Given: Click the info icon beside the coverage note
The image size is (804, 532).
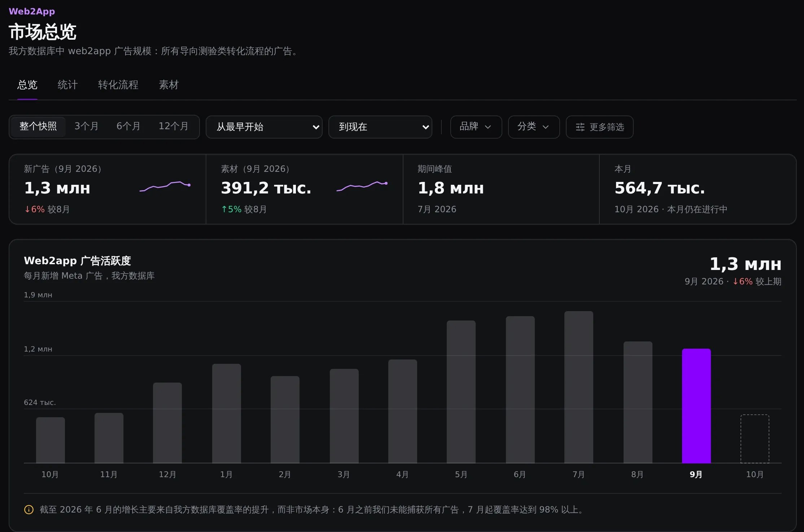Looking at the screenshot, I should 29,510.
